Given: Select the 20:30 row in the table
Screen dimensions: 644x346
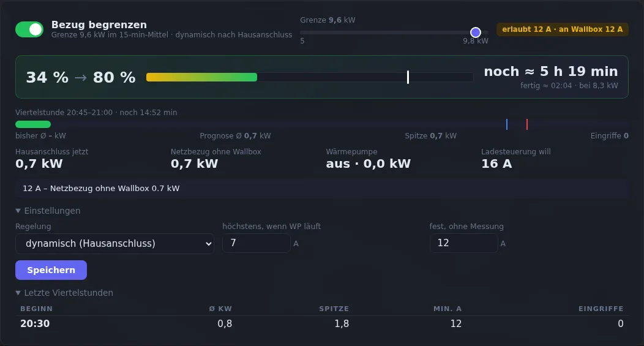Looking at the screenshot, I should click(322, 324).
